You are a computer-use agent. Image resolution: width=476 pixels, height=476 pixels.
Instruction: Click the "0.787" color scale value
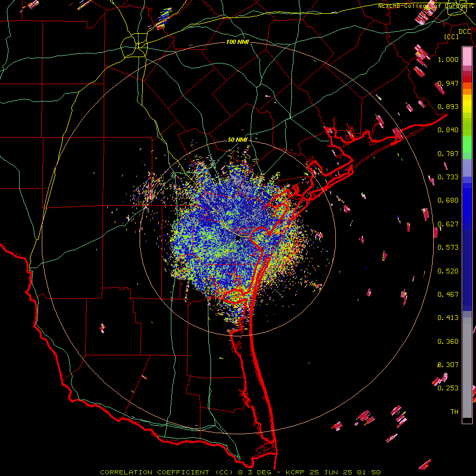pos(448,153)
